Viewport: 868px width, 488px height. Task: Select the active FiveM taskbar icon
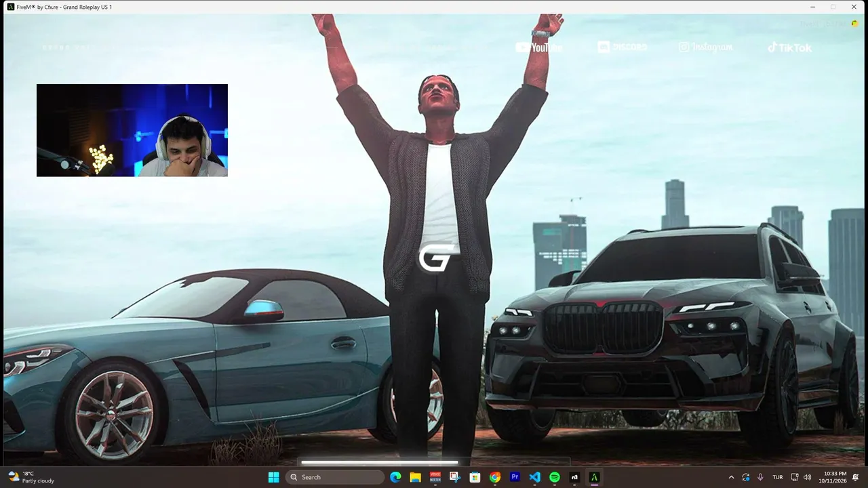(594, 477)
